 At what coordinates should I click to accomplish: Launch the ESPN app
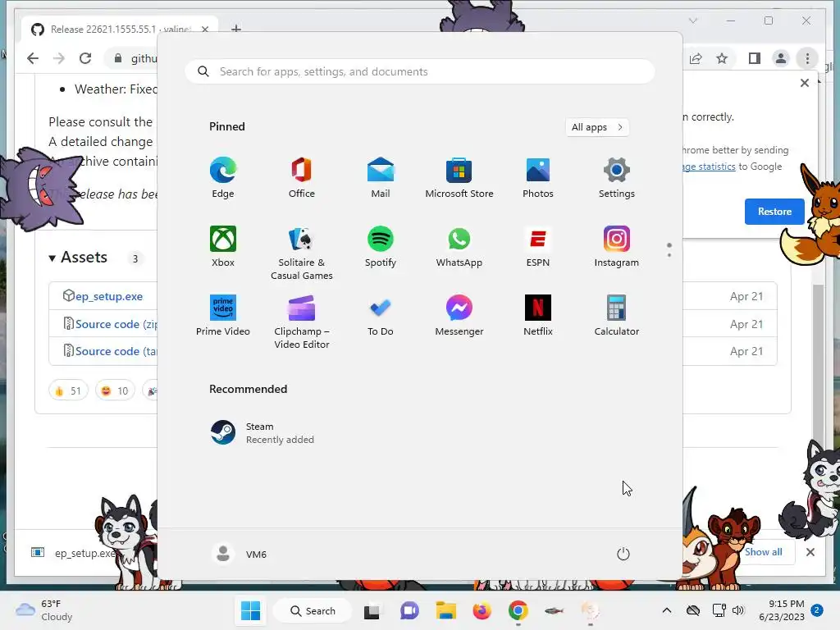pyautogui.click(x=538, y=246)
